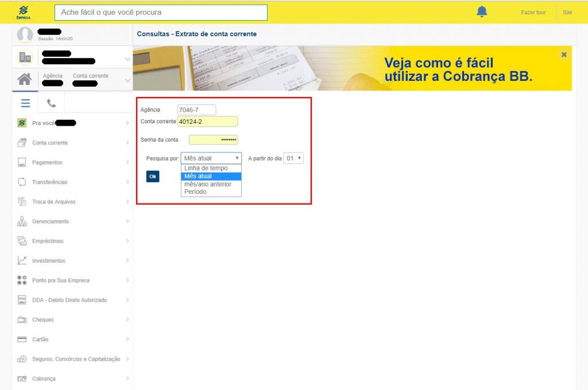Click the Banco do Brasil Empresa logo
The height and width of the screenshot is (390, 588).
23,11
